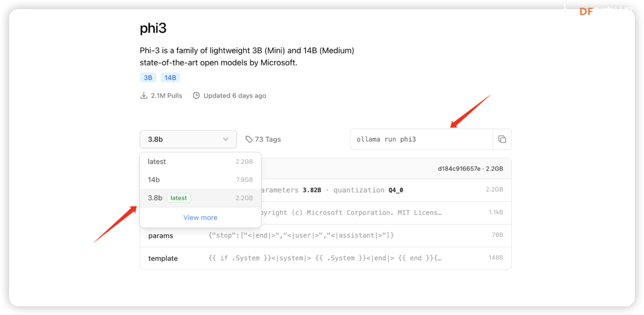This screenshot has width=644, height=315.
Task: Click the license 1.1kB size value
Action: click(x=496, y=213)
